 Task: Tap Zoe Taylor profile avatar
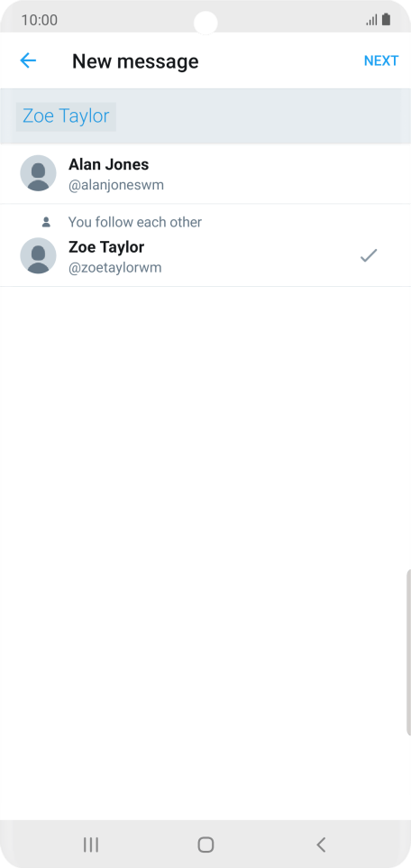[38, 255]
